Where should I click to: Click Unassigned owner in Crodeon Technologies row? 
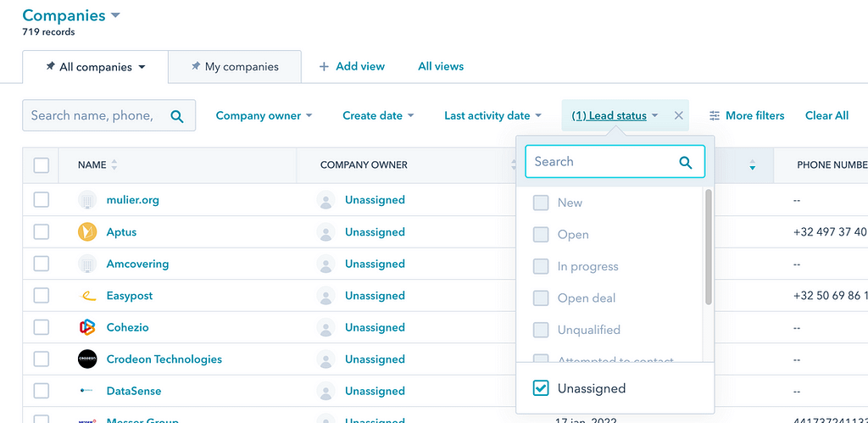tap(375, 359)
